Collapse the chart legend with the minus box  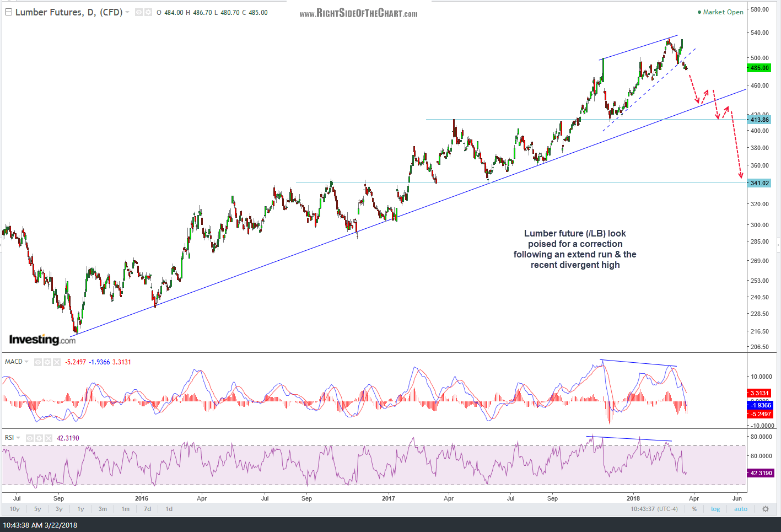click(x=8, y=12)
